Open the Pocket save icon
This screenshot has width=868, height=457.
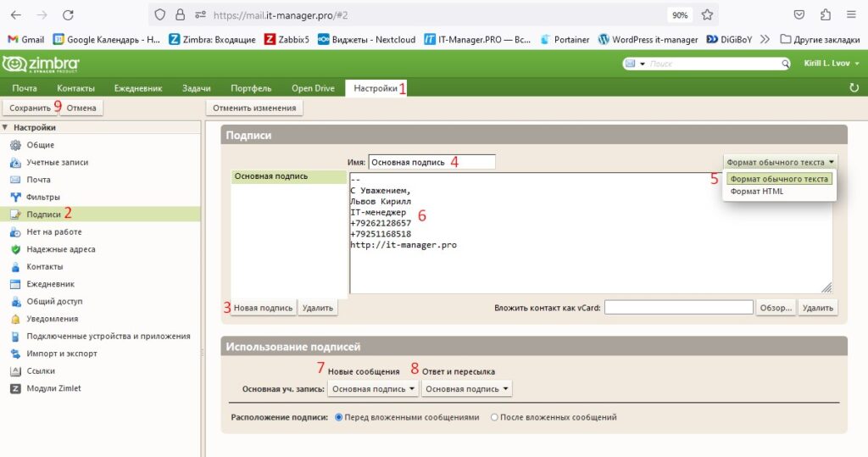coord(798,15)
